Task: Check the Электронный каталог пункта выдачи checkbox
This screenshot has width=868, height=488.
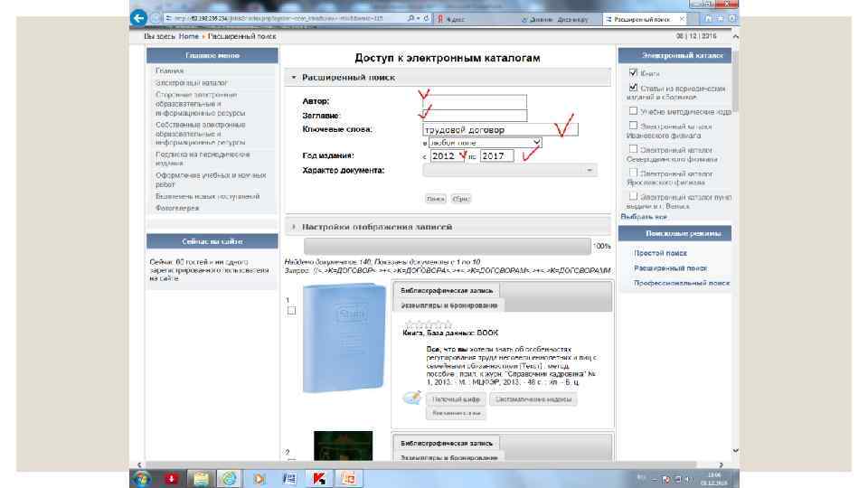Action: [633, 196]
